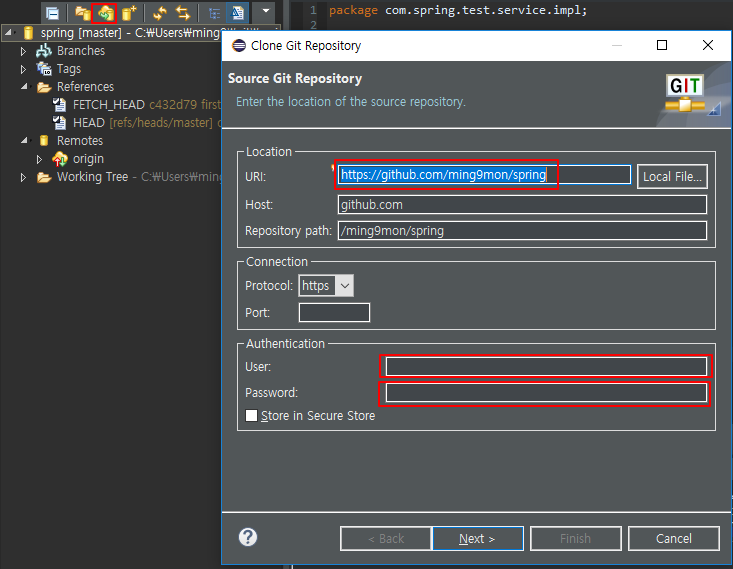Click into the URI input field
The width and height of the screenshot is (733, 569).
coord(484,175)
